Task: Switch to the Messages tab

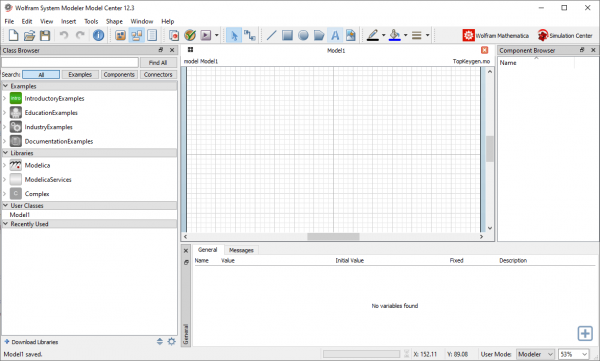Action: pyautogui.click(x=241, y=250)
